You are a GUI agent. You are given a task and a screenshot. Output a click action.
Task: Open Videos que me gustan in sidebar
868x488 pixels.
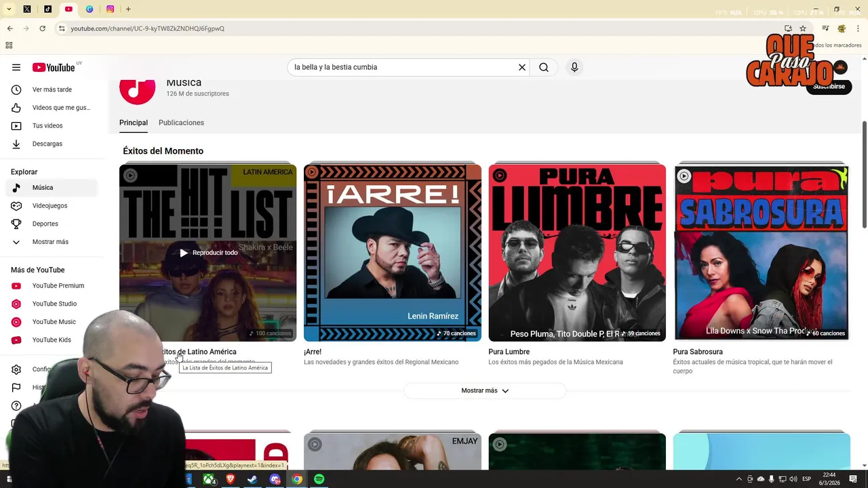point(52,108)
